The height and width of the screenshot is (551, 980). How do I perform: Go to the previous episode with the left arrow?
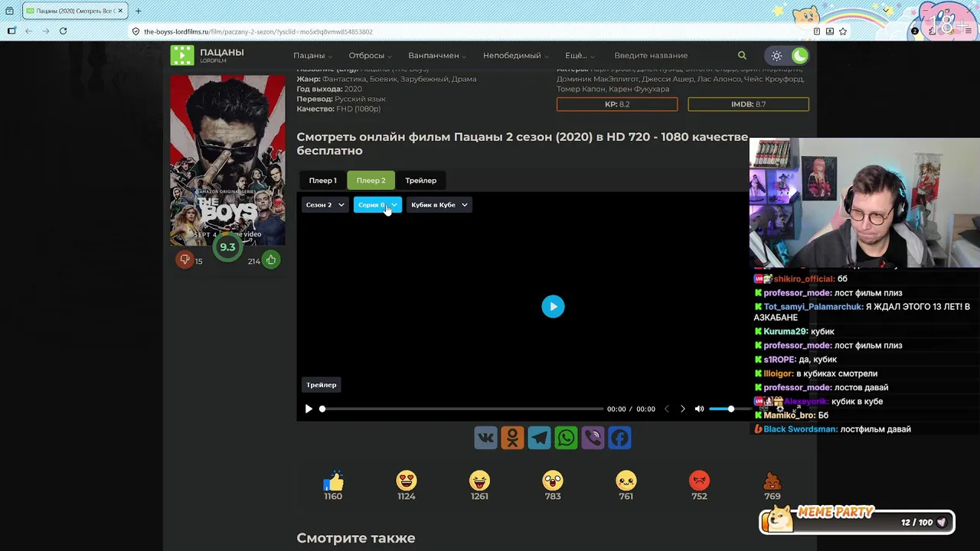(x=666, y=409)
